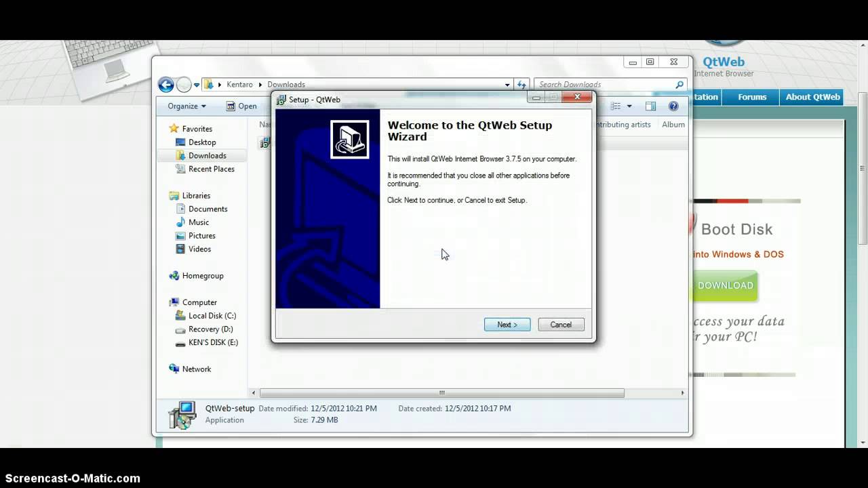Minimize the Setup - QtWeb dialog
The image size is (868, 488).
536,98
